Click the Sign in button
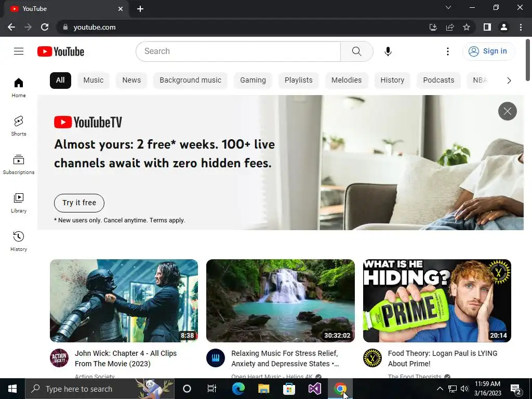532x399 pixels. pyautogui.click(x=488, y=51)
